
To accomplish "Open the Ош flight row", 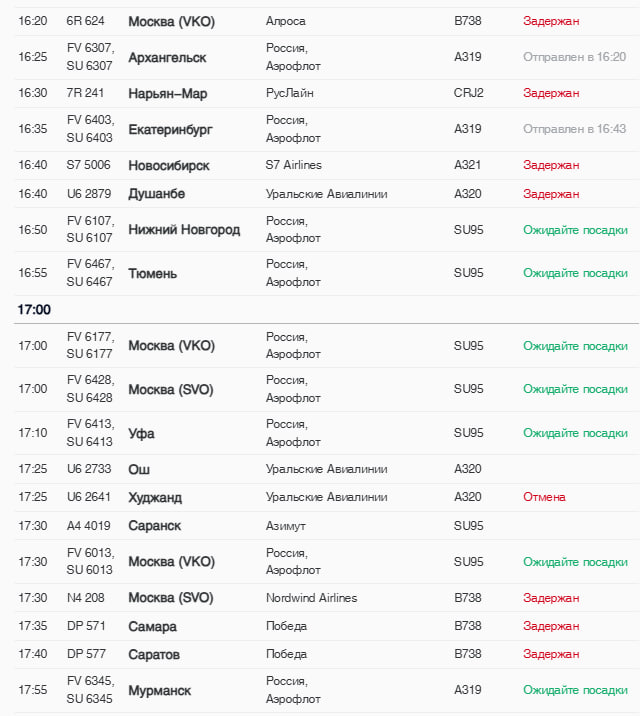I will (x=139, y=469).
